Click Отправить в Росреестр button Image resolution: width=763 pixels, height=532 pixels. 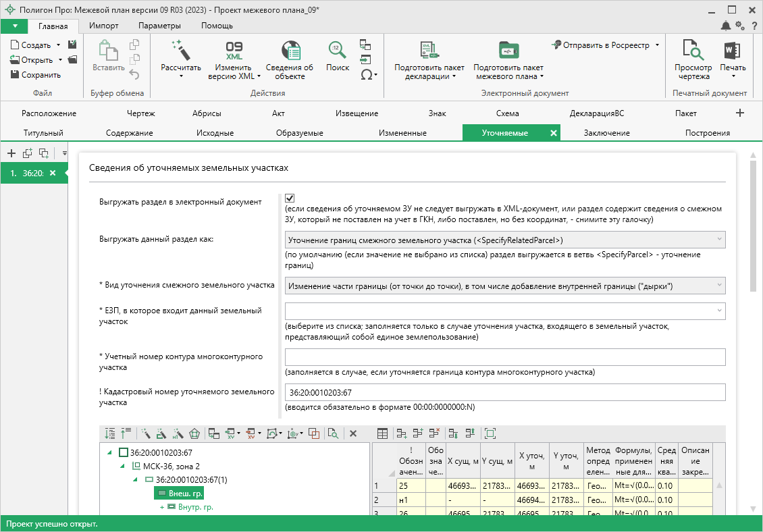[x=605, y=45]
